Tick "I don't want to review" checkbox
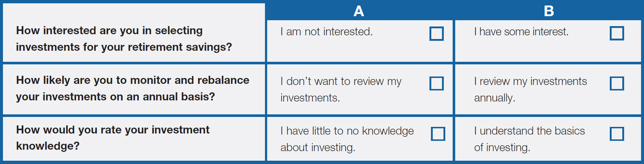Screen dimensions: 644x164 click(436, 83)
